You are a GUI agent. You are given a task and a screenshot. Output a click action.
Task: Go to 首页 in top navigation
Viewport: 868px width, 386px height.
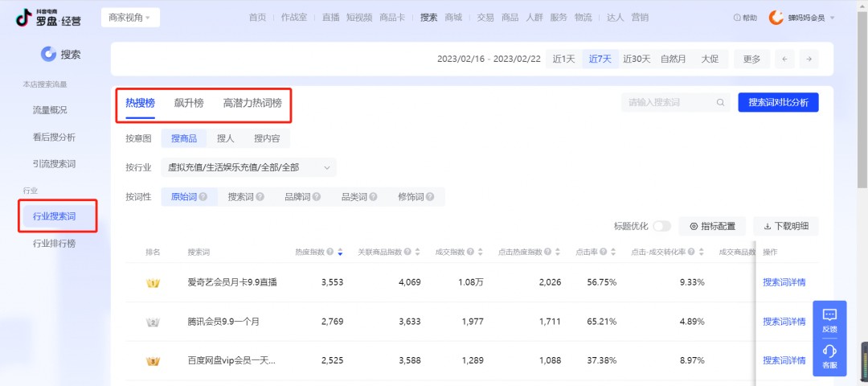click(x=257, y=18)
